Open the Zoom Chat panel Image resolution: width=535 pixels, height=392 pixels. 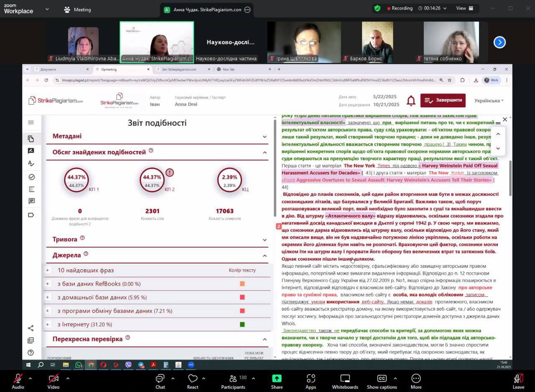point(160,381)
